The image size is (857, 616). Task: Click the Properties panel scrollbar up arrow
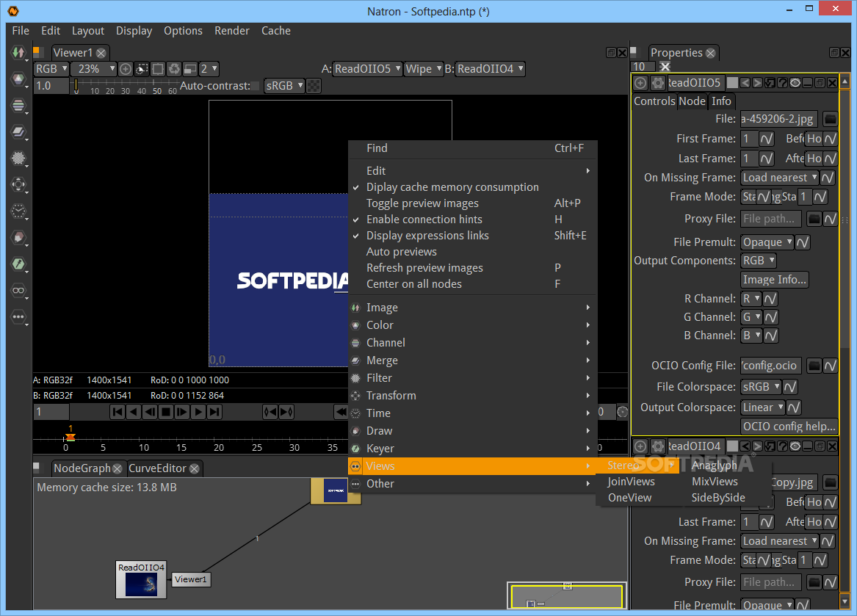pos(845,82)
